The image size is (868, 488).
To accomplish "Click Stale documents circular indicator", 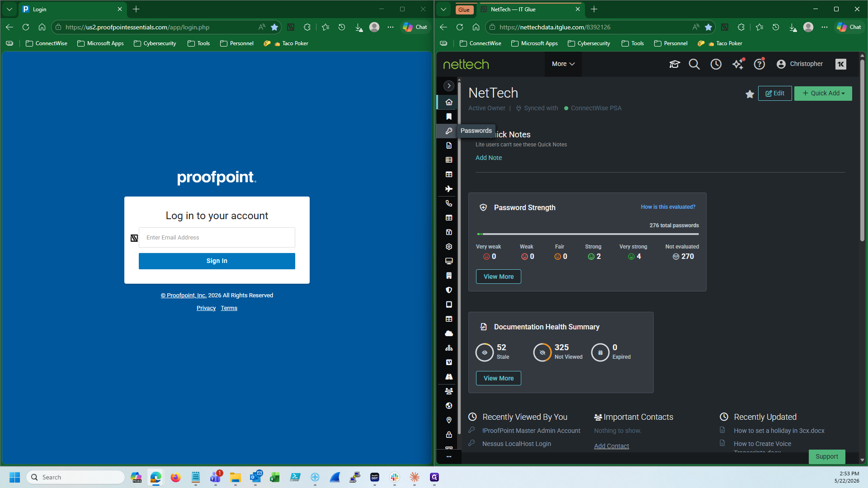I will pyautogui.click(x=484, y=352).
